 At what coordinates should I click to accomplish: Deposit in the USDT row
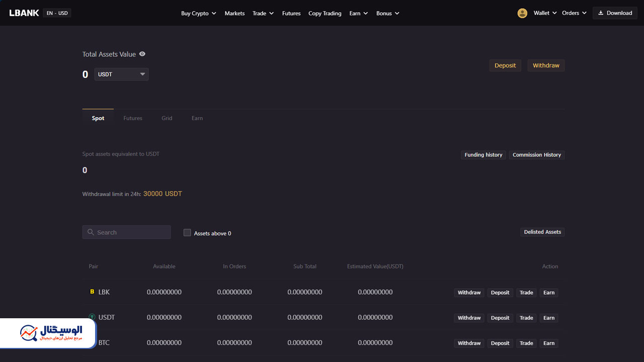click(500, 318)
